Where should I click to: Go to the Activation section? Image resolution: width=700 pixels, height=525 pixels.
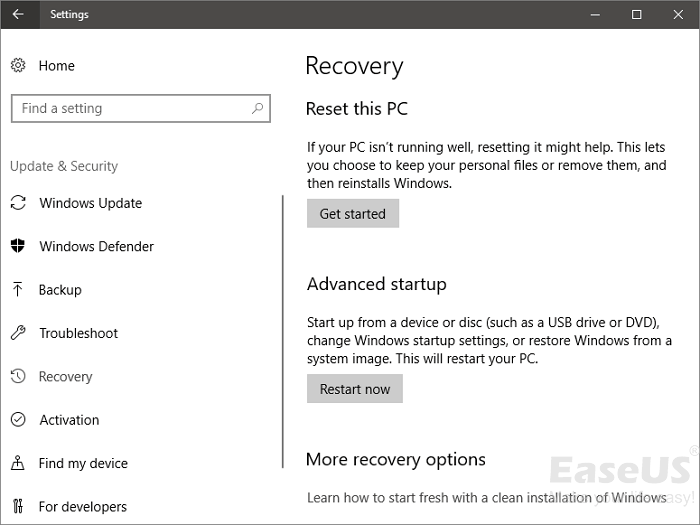tap(69, 420)
